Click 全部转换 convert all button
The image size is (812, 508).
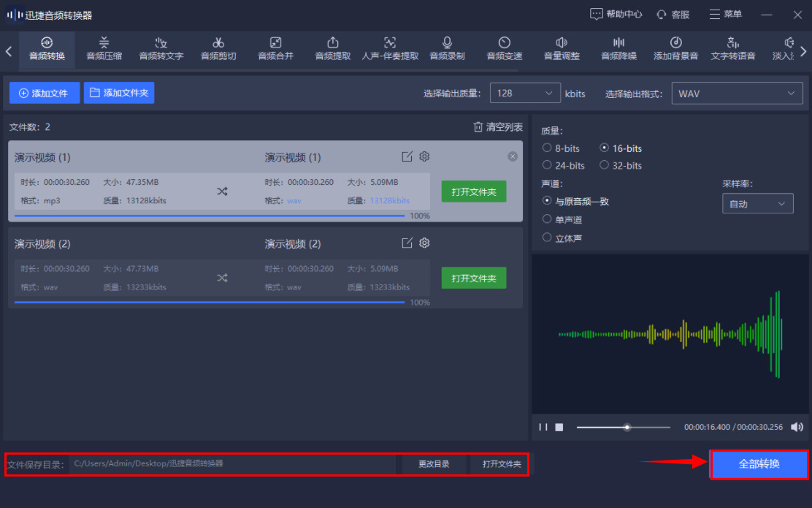[759, 464]
